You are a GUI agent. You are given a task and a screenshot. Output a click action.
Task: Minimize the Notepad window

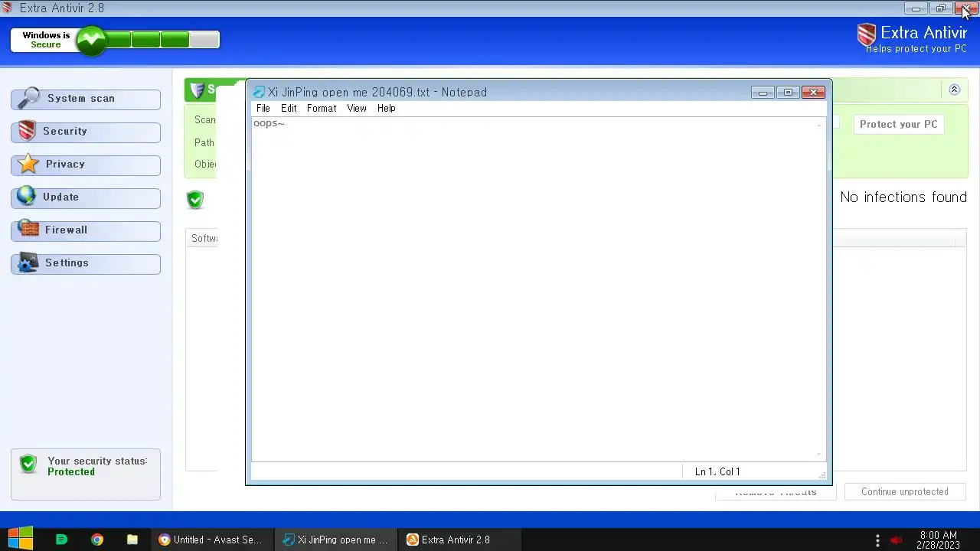coord(763,93)
